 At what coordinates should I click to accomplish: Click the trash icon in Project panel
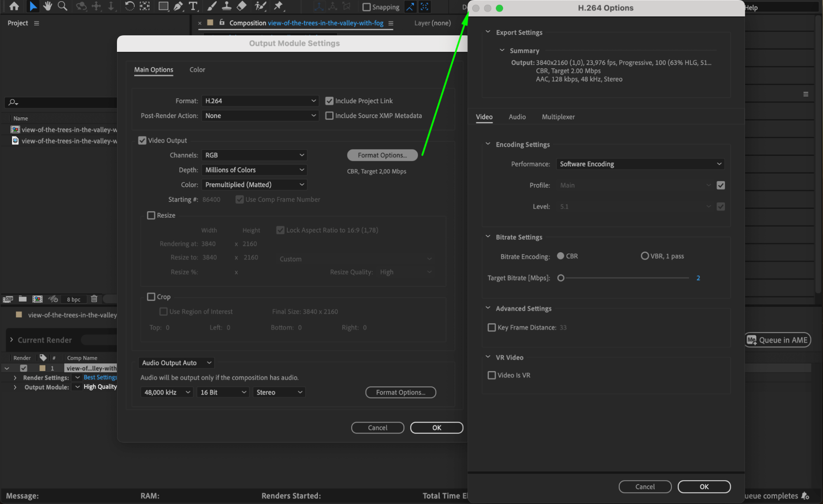(x=94, y=299)
